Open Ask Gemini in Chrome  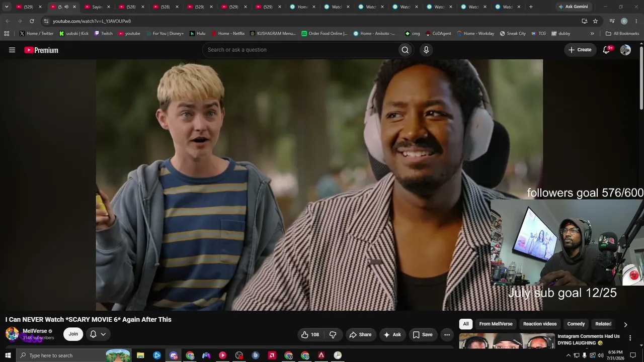click(573, 7)
